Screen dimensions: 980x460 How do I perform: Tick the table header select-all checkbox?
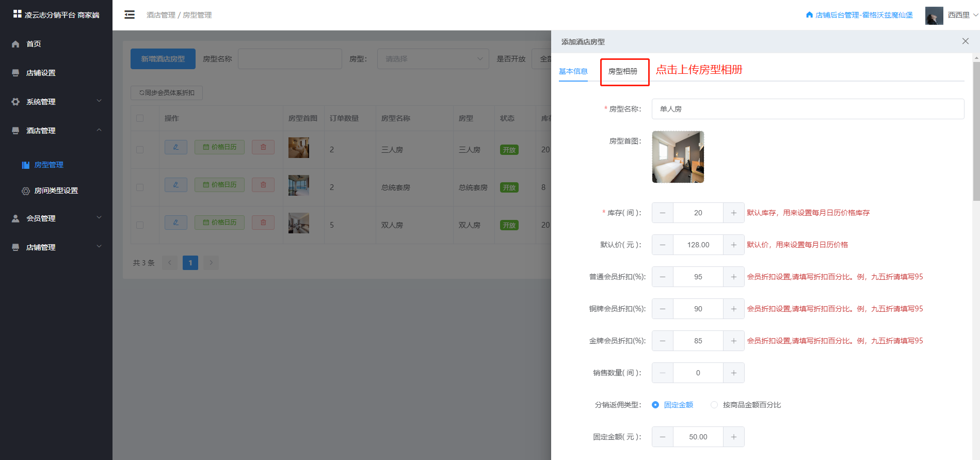point(140,118)
